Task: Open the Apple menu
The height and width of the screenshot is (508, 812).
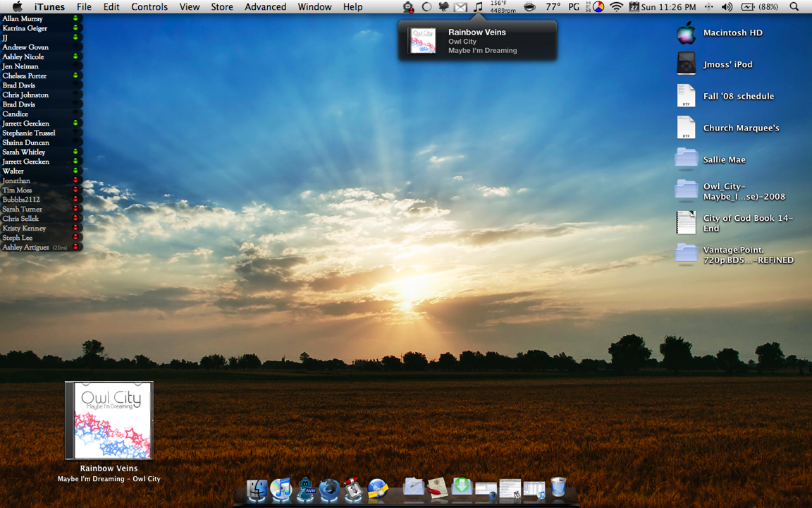Action: pos(17,7)
